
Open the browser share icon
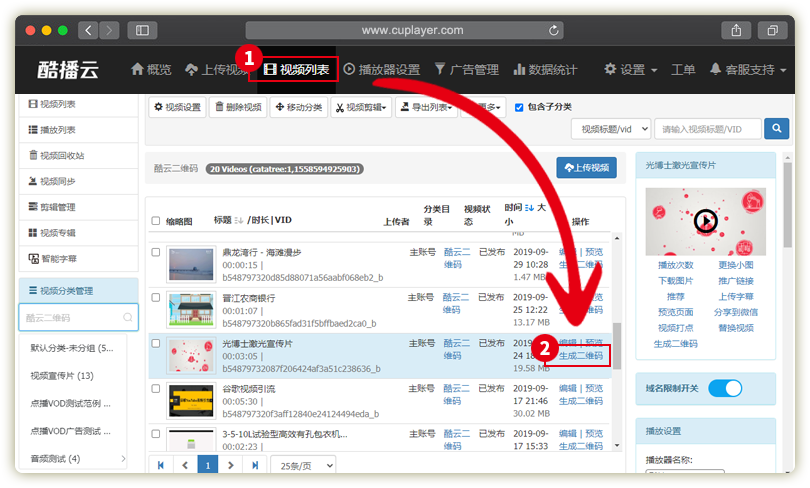coord(736,30)
